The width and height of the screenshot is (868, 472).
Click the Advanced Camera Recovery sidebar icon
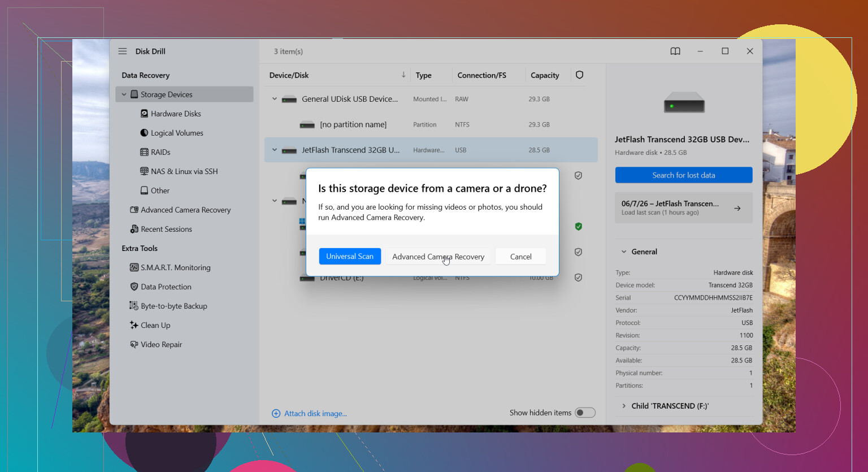point(134,210)
